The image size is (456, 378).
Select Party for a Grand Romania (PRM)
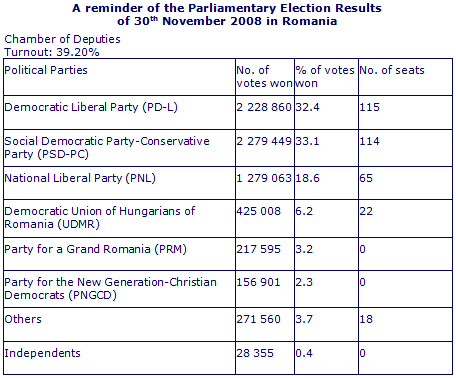(x=95, y=249)
